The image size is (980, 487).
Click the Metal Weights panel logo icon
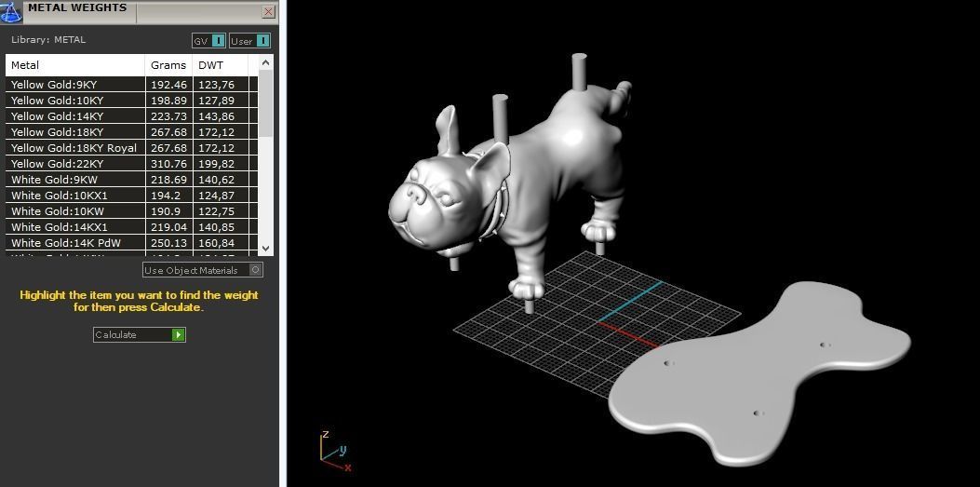click(x=11, y=10)
